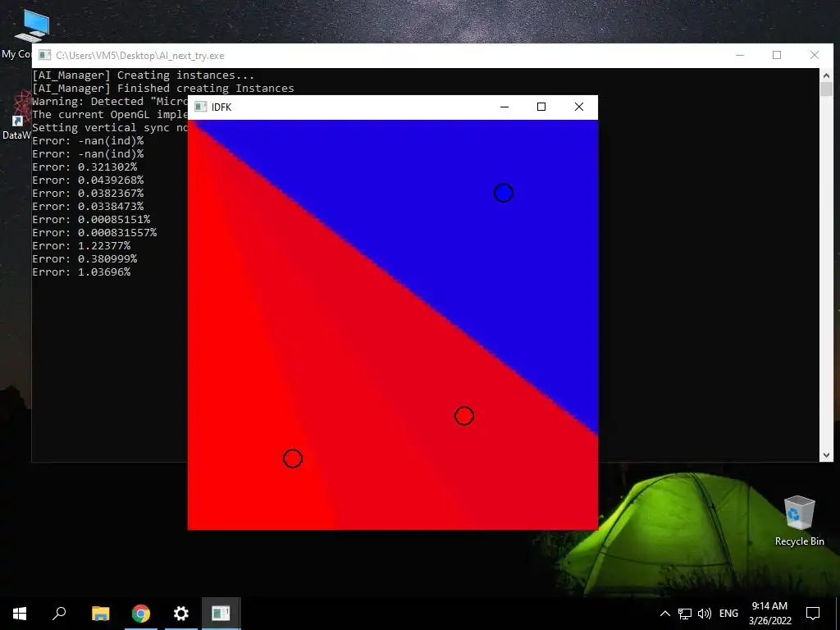Screen dimensions: 840x630
Task: Select the My Computer desktop icon
Action: [31, 27]
